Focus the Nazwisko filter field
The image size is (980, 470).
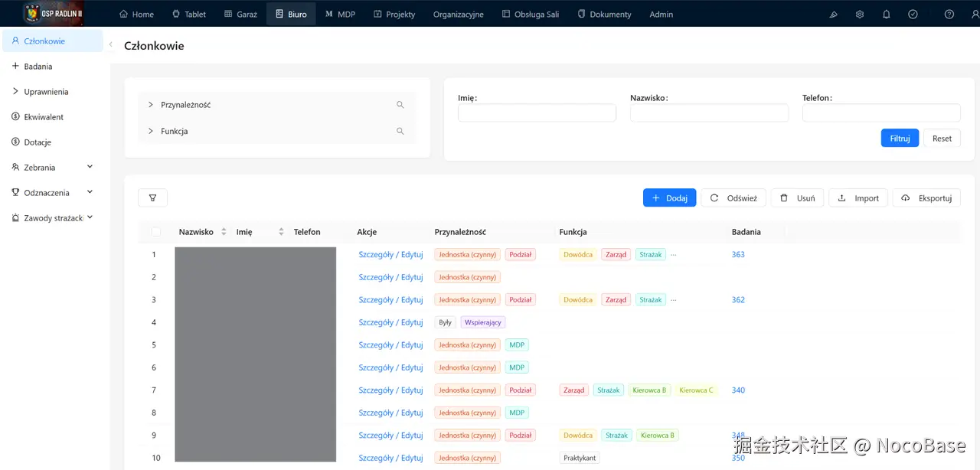[x=709, y=113]
